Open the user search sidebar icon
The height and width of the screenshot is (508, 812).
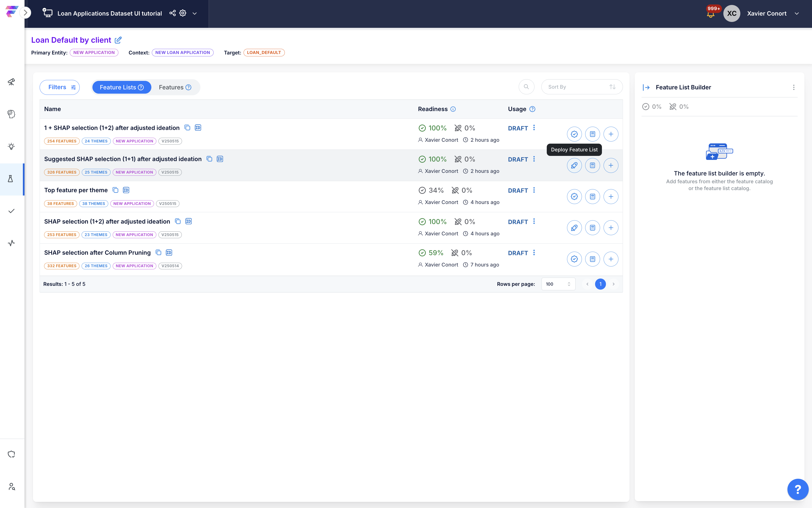(11, 487)
